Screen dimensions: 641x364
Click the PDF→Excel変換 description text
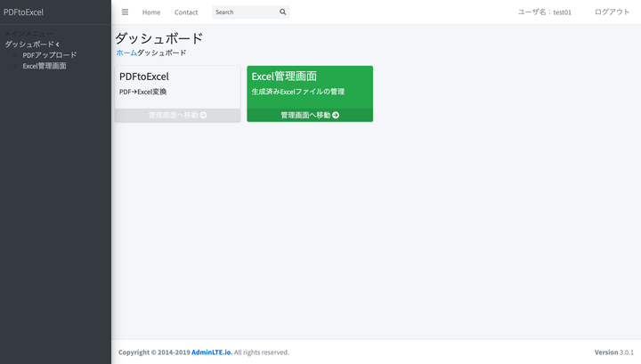click(x=142, y=92)
